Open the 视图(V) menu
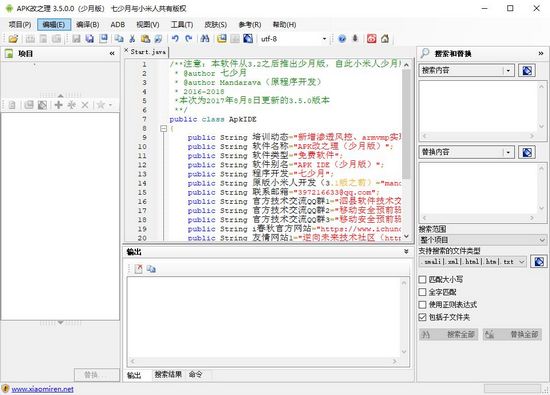This screenshot has width=550, height=395. click(148, 25)
